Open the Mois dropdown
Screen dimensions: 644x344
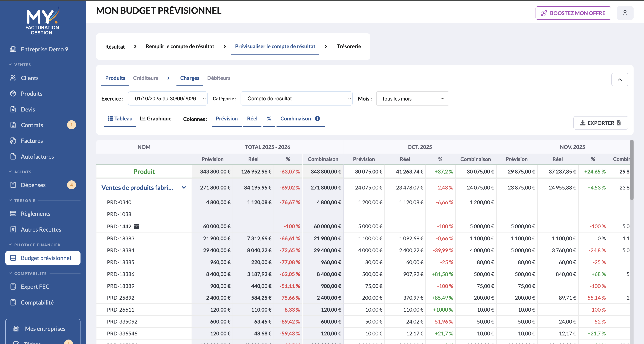click(x=413, y=98)
